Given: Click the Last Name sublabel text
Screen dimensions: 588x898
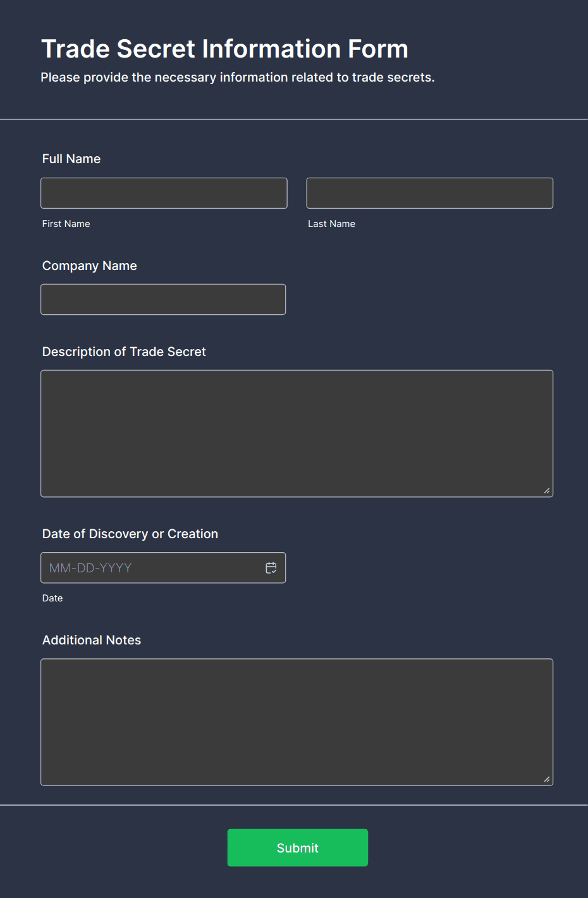Looking at the screenshot, I should click(331, 224).
